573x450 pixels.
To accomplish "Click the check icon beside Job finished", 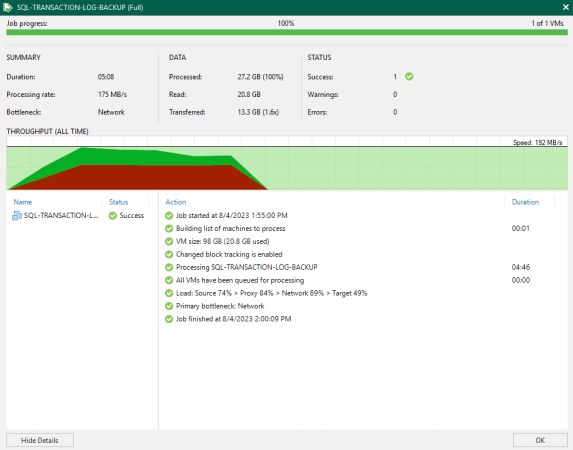I will tap(169, 319).
